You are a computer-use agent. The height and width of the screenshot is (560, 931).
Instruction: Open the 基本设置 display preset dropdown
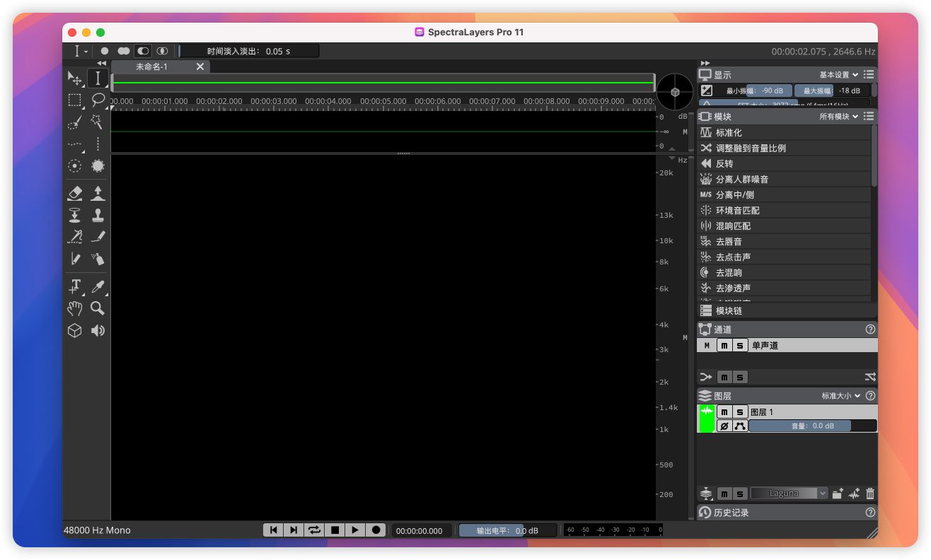(x=838, y=74)
